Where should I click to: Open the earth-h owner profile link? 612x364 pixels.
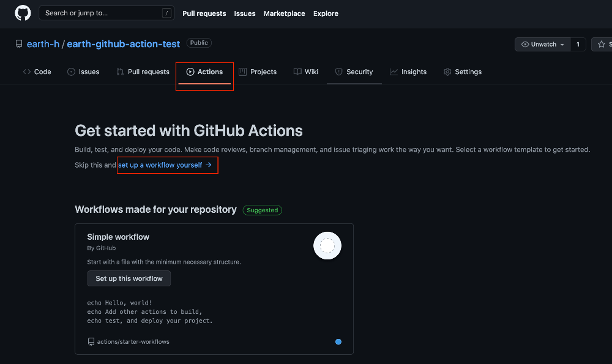click(43, 43)
